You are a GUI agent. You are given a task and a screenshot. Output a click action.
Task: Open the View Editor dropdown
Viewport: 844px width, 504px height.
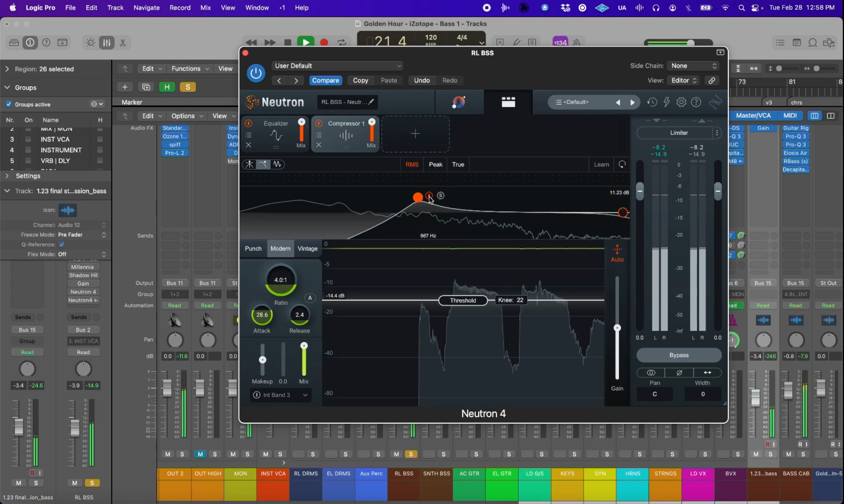coord(683,81)
